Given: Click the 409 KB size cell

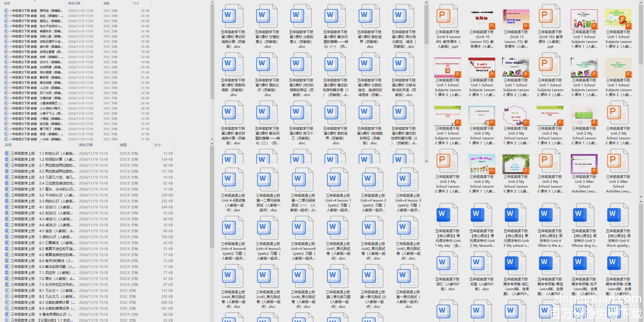Looking at the screenshot, I should (167, 302).
